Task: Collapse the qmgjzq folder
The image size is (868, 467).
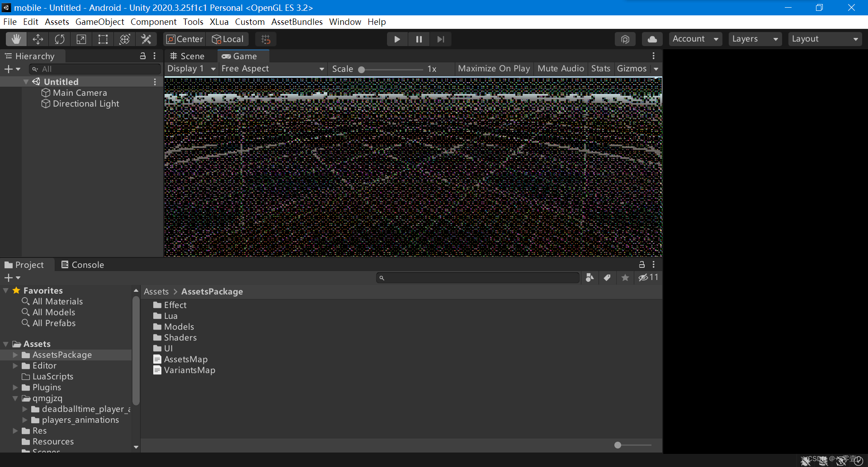Action: pyautogui.click(x=15, y=398)
